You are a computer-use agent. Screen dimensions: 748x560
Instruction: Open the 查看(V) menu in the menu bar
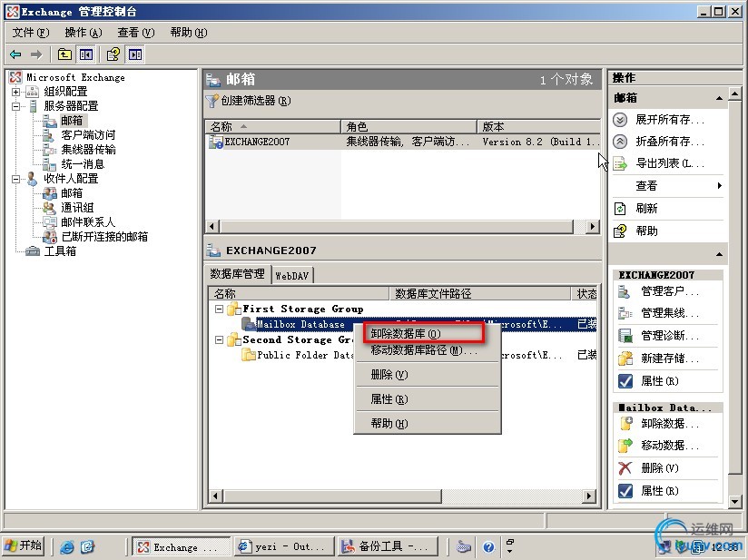click(x=136, y=33)
